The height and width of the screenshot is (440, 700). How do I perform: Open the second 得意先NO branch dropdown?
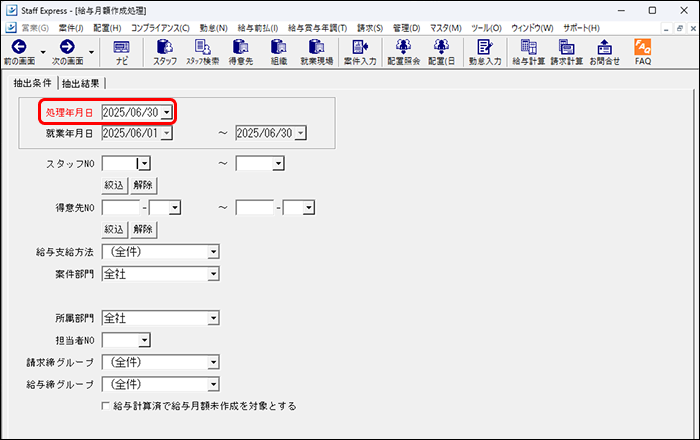[309, 208]
